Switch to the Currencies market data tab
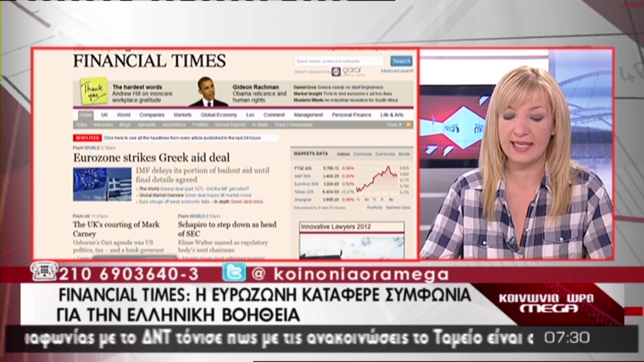Viewport: 644px width, 362px height. [385, 153]
